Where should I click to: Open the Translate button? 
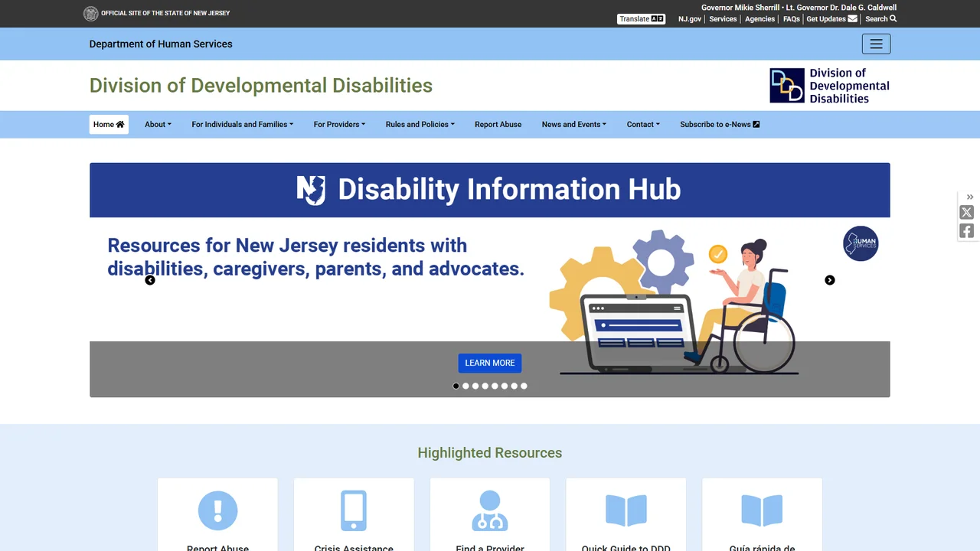642,19
